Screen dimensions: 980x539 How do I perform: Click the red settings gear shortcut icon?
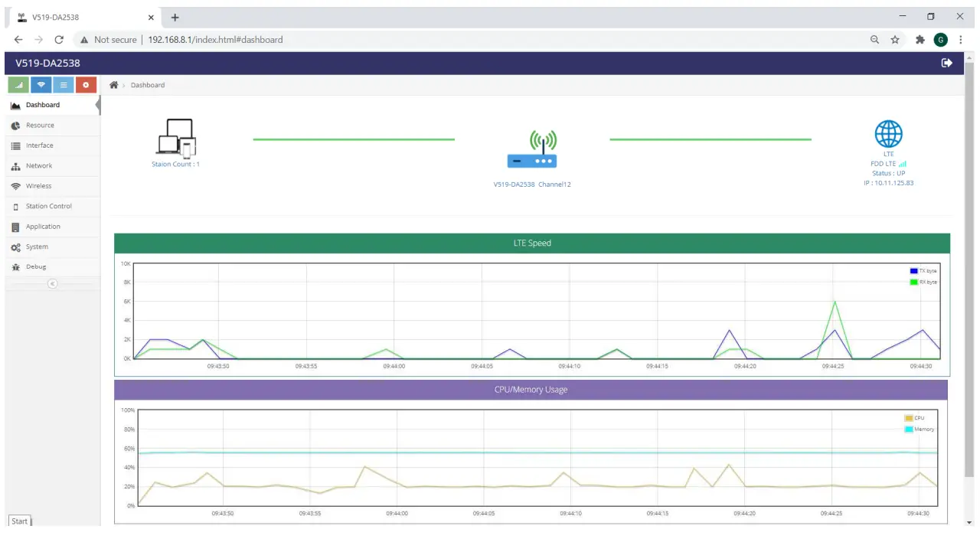(x=86, y=85)
